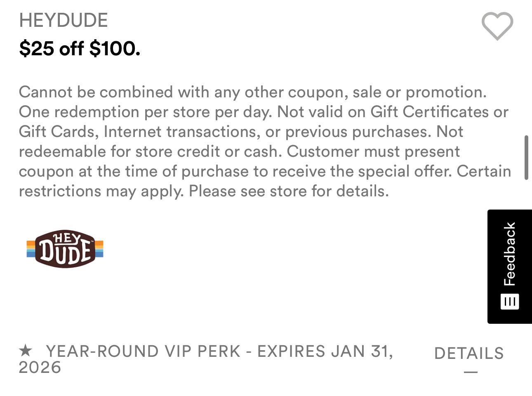Click the star icon beside the VIP perk
This screenshot has height=396, width=532.
coord(26,351)
